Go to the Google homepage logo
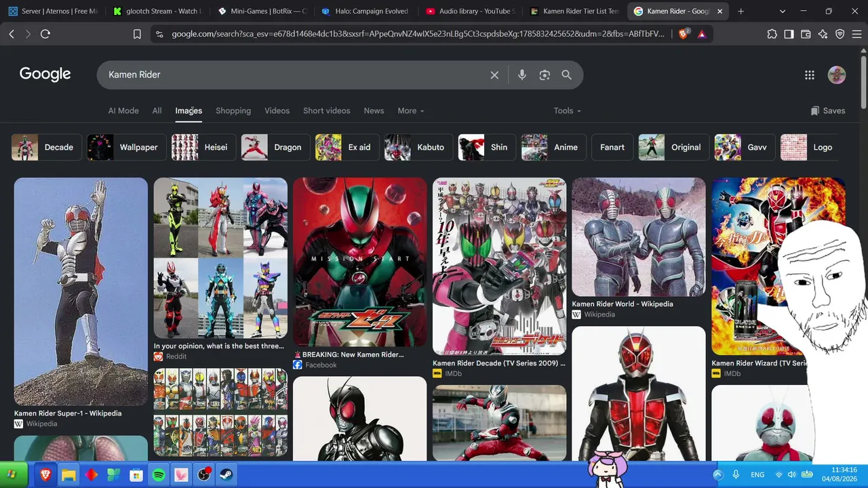The height and width of the screenshot is (488, 868). [45, 75]
